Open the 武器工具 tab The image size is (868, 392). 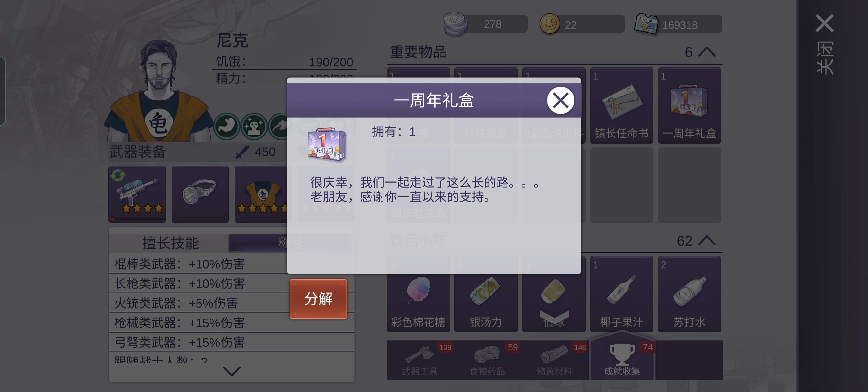(x=420, y=360)
